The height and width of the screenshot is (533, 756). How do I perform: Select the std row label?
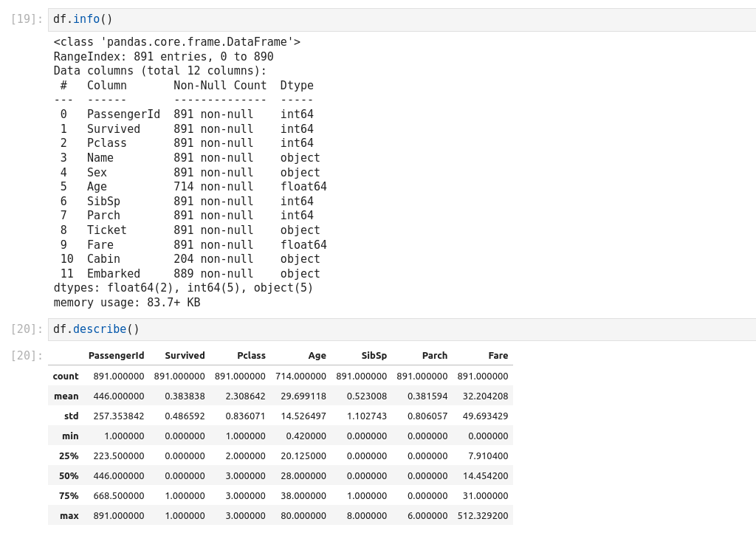pyautogui.click(x=71, y=416)
